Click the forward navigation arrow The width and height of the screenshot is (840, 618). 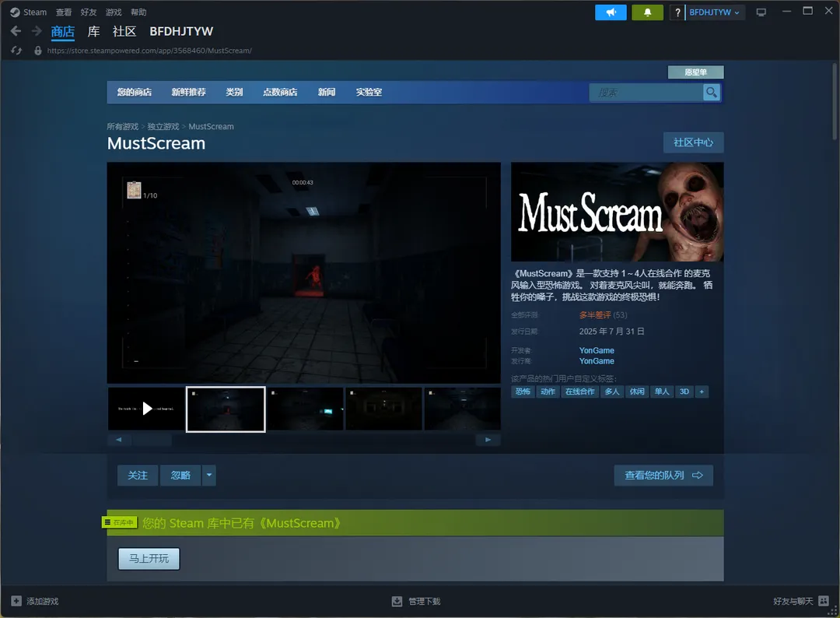[x=37, y=31]
